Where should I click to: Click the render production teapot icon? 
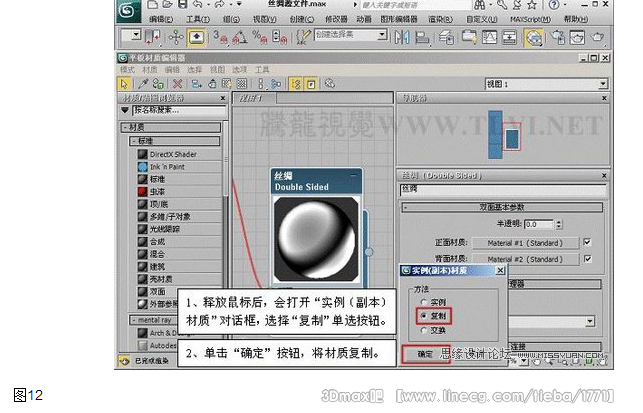(x=597, y=37)
